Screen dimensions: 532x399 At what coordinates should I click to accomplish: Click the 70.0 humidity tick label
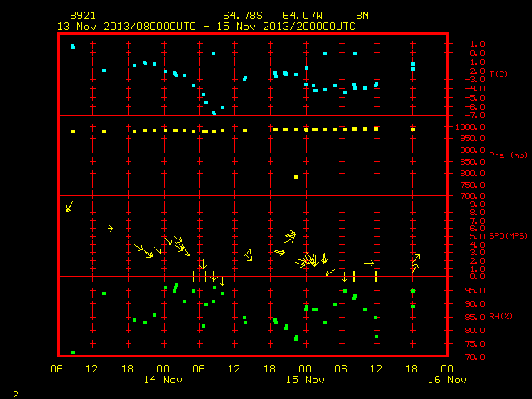[x=475, y=357]
